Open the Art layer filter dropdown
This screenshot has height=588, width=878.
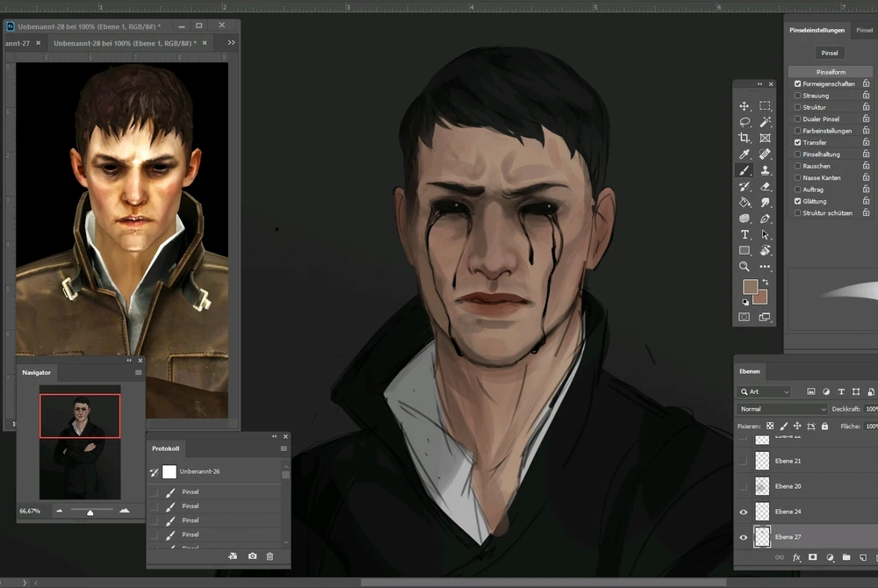(x=765, y=391)
